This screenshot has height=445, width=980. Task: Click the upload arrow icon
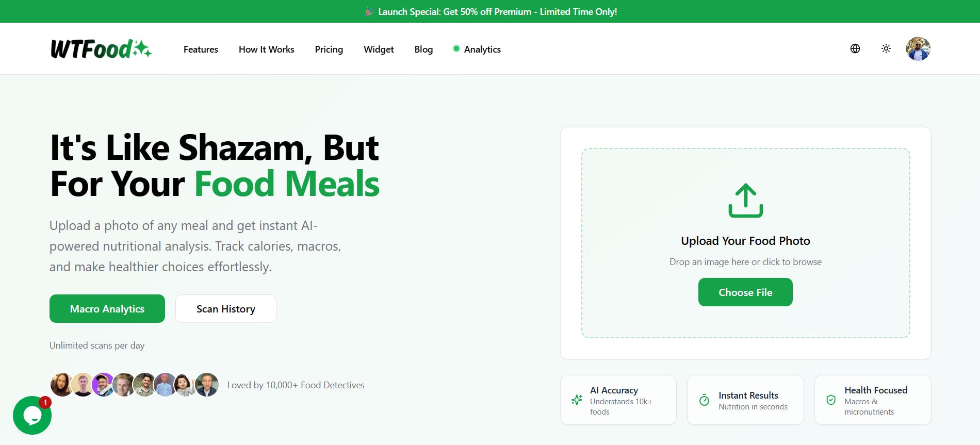[x=746, y=200]
